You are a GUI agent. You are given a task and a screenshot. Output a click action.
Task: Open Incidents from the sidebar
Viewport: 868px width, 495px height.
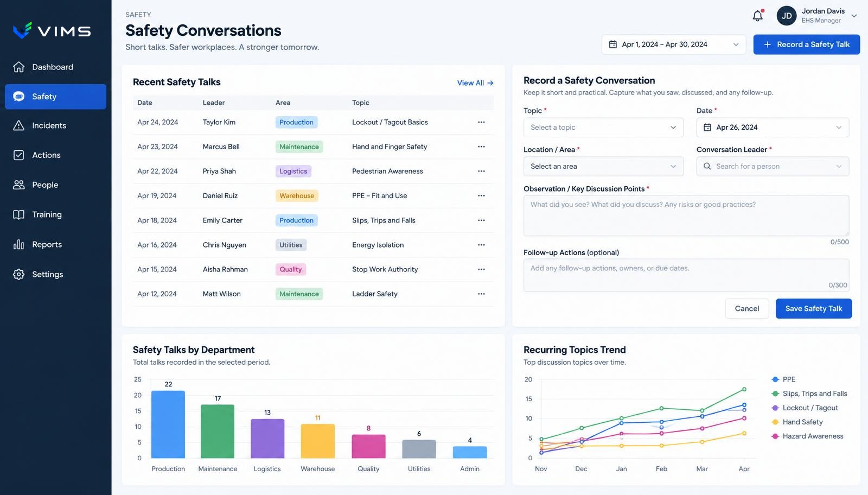pos(55,125)
